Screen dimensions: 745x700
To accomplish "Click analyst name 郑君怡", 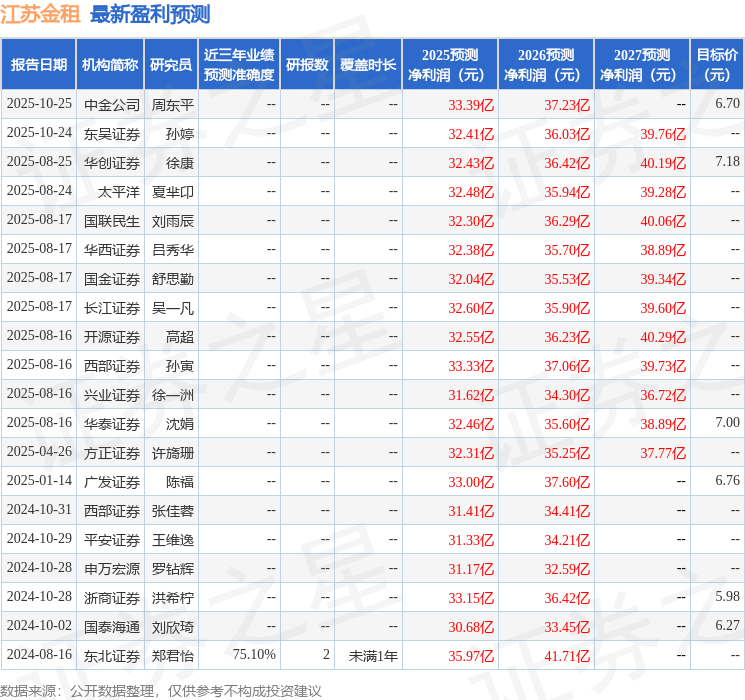I will [172, 655].
